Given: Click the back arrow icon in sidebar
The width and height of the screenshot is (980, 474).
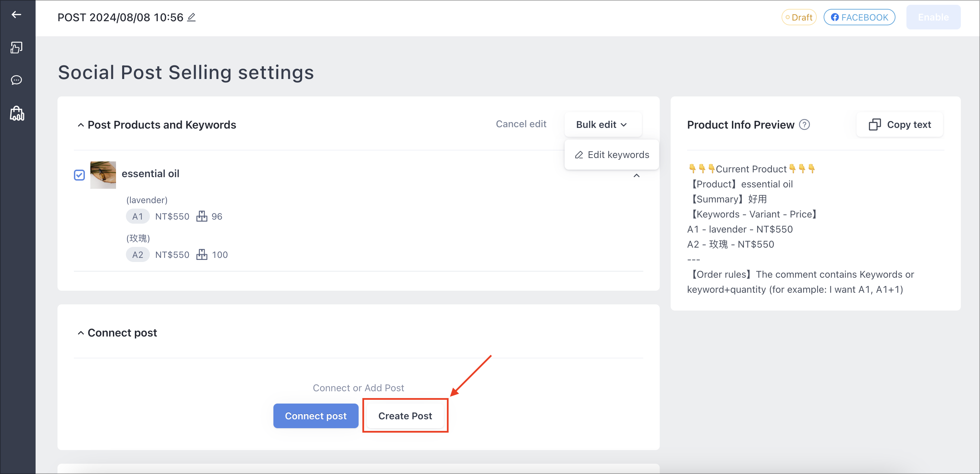Looking at the screenshot, I should 16,15.
